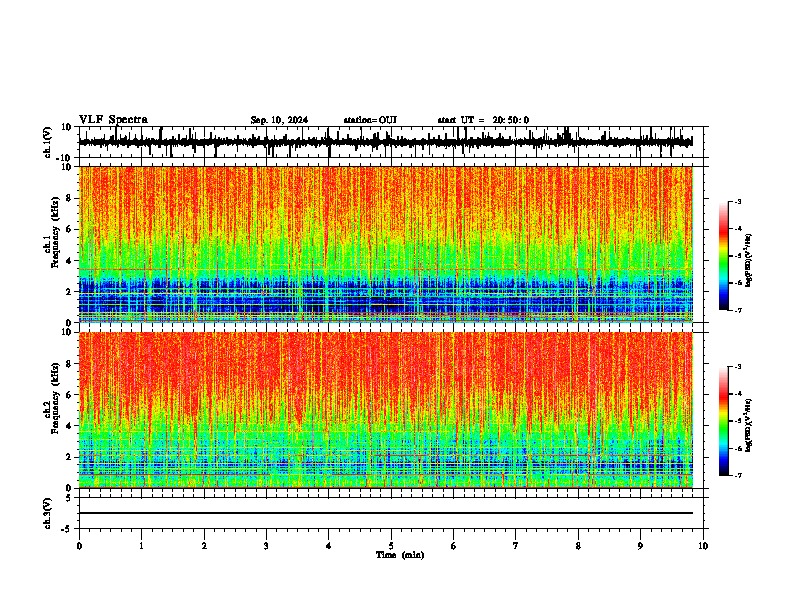Click the "-7" tick on ch.1 colorbar
Viewport: 792px width, 612px height.
pos(738,310)
